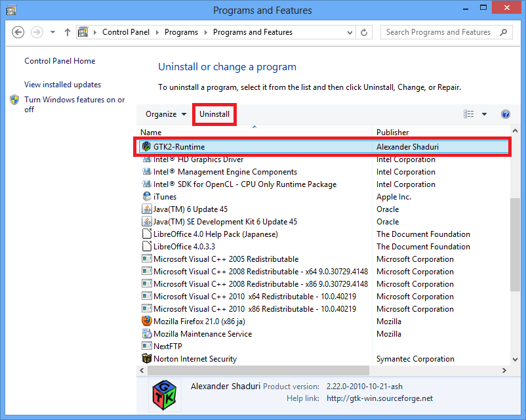Open View installed updates link
This screenshot has width=526, height=420.
[x=62, y=85]
